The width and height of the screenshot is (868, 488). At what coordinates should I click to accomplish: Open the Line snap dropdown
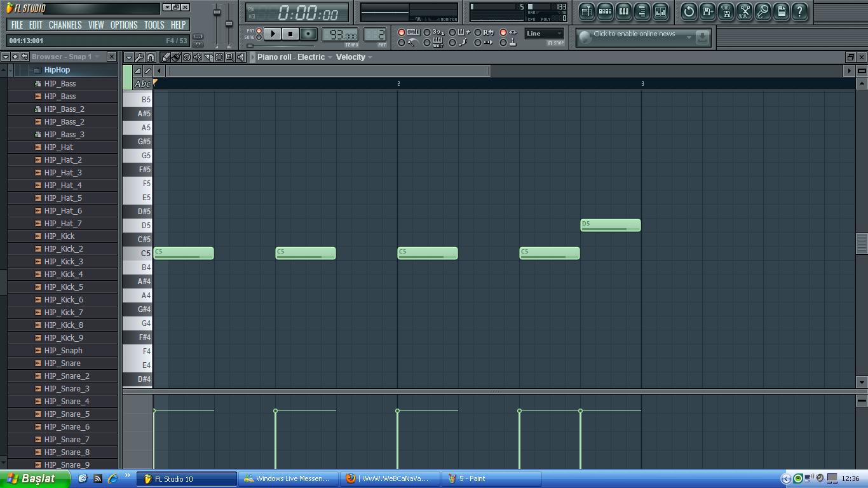click(544, 34)
